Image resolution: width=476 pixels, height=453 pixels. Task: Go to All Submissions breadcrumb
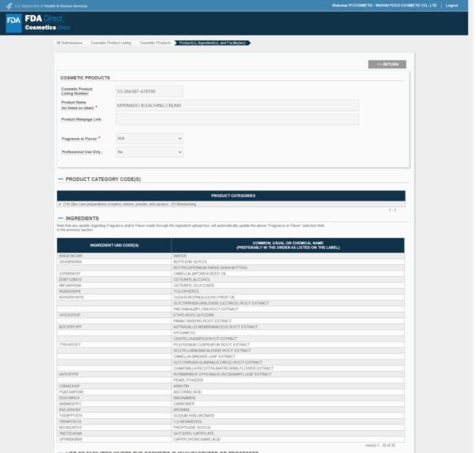point(71,42)
